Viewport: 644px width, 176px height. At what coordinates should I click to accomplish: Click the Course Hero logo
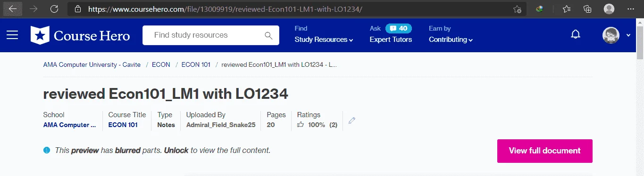[x=80, y=35]
